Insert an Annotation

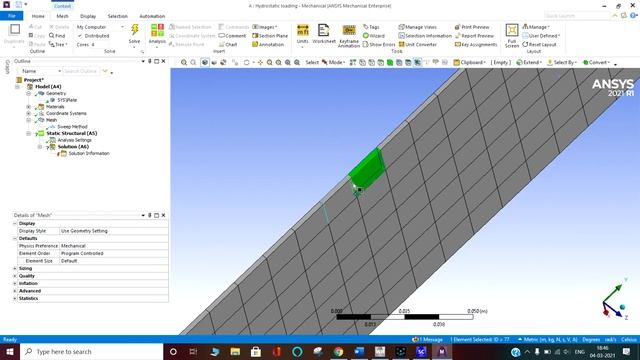click(268, 44)
